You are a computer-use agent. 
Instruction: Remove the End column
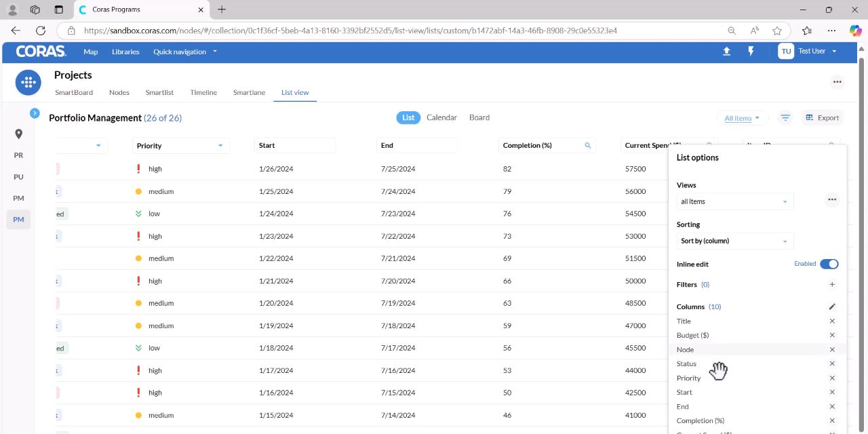coord(832,407)
